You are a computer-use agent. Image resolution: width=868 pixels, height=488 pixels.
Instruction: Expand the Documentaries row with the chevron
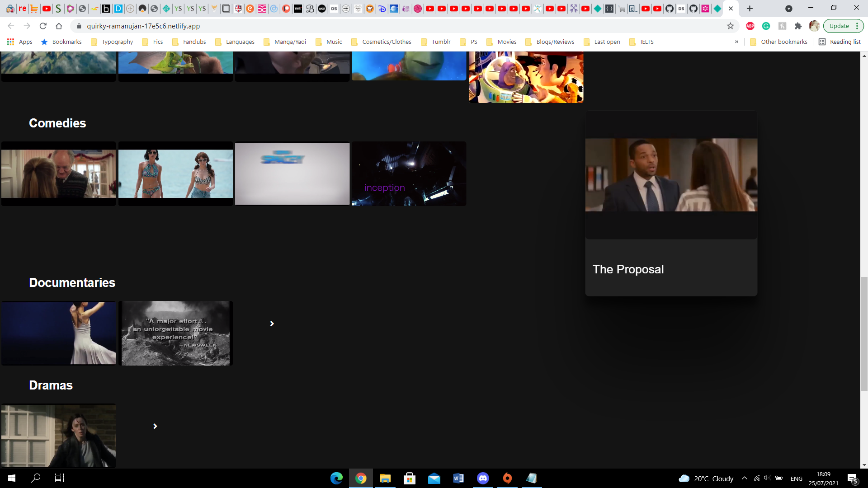click(x=272, y=323)
